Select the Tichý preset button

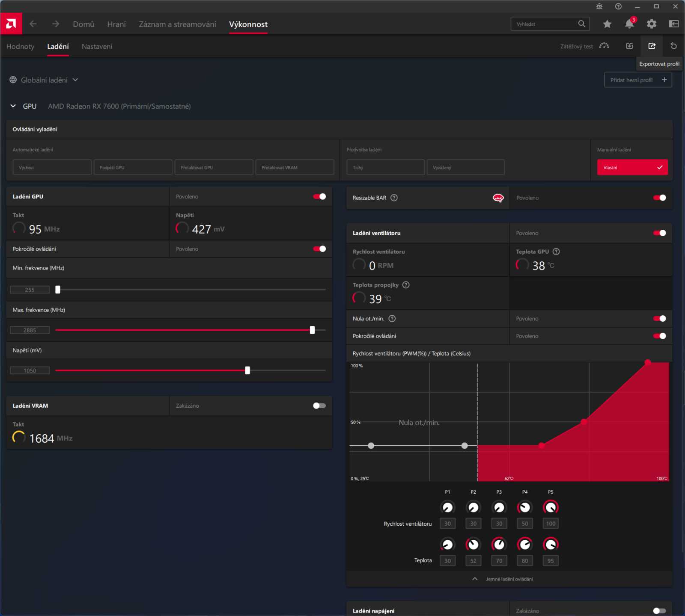pos(386,167)
